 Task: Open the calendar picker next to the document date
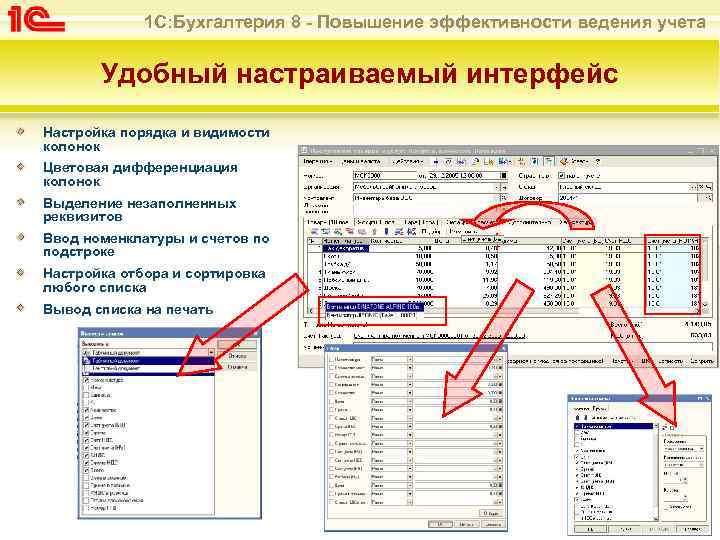pyautogui.click(x=504, y=176)
